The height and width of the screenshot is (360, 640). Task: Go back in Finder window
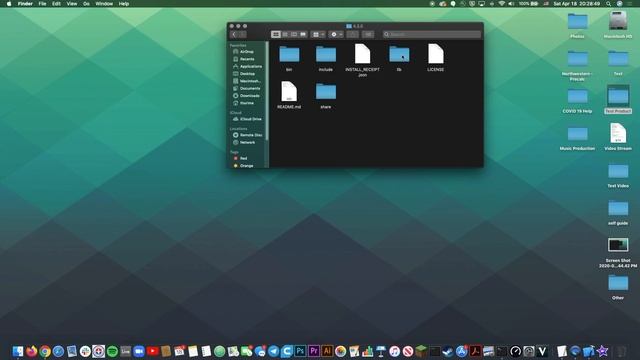(x=234, y=35)
